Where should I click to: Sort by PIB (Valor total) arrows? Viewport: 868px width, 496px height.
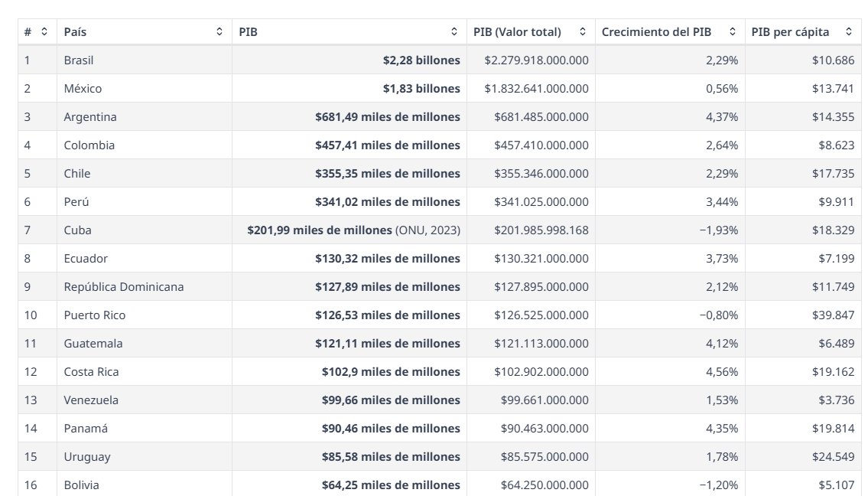[x=582, y=31]
